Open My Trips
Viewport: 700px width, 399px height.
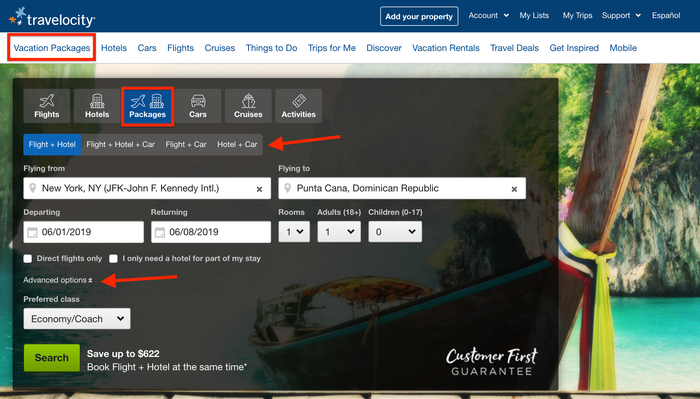click(x=577, y=16)
